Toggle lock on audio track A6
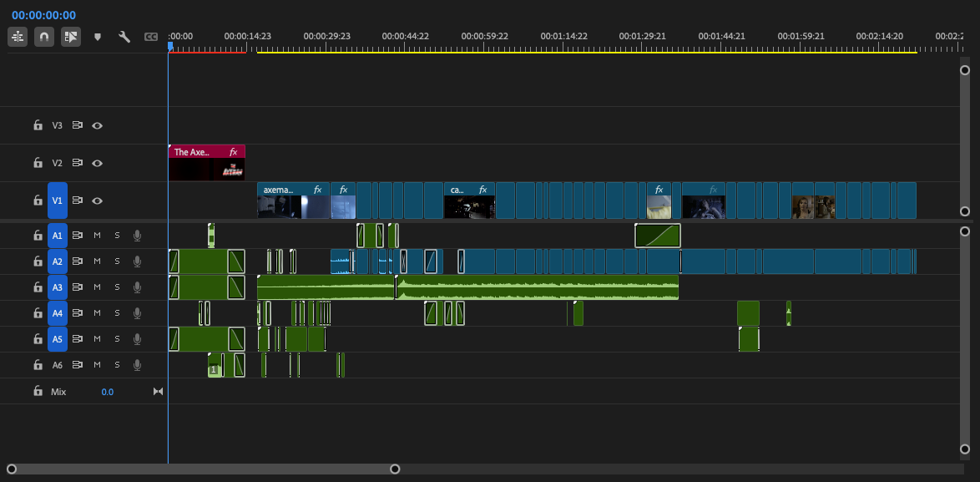 click(x=38, y=364)
